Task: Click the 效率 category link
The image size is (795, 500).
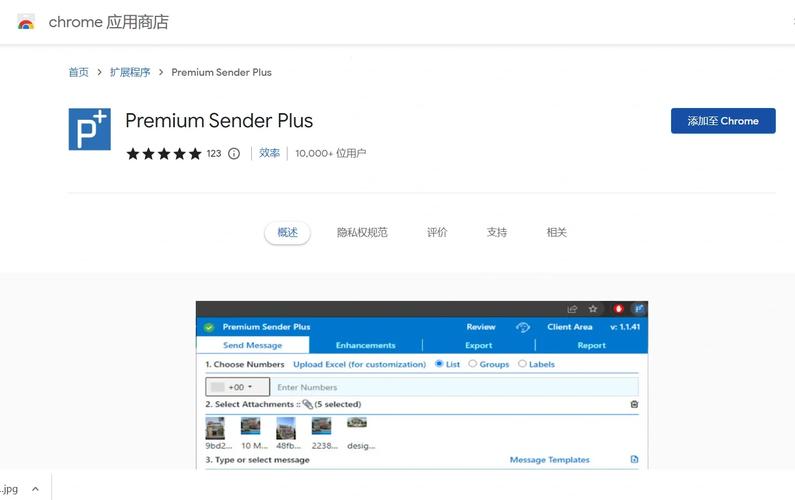Action: pyautogui.click(x=270, y=153)
